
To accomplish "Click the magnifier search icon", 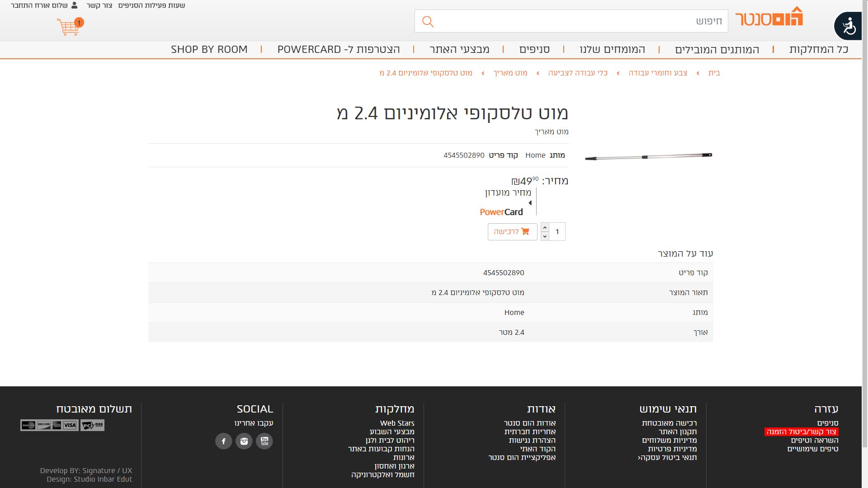I will 428,21.
